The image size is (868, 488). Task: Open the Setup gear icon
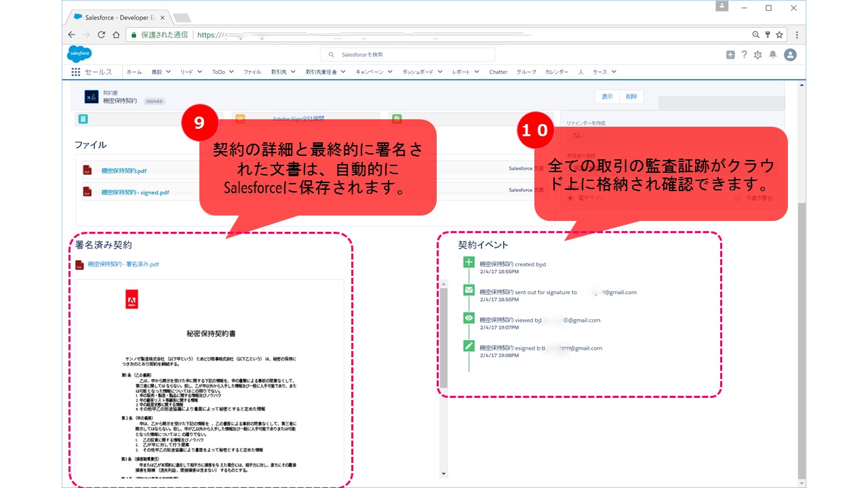(757, 55)
